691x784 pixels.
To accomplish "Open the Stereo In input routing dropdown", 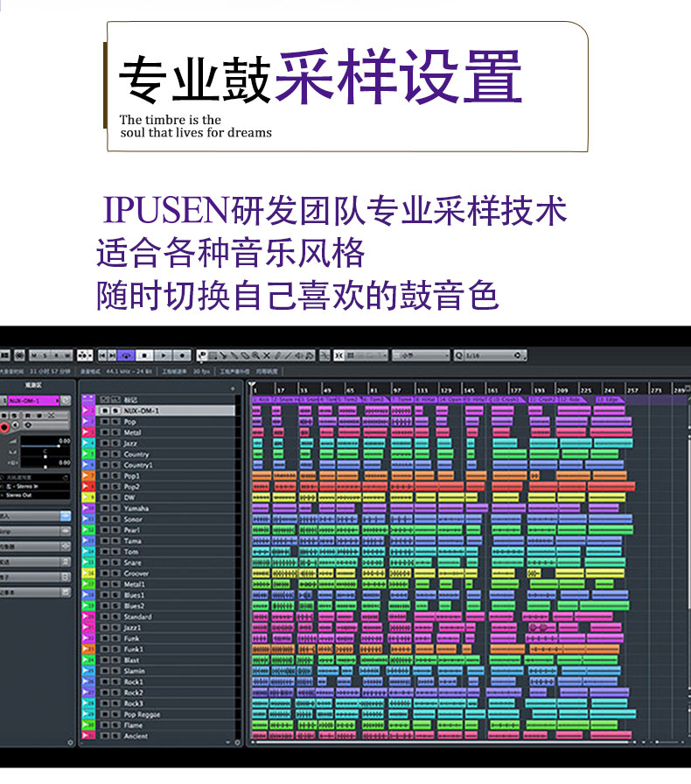I will 35,486.
